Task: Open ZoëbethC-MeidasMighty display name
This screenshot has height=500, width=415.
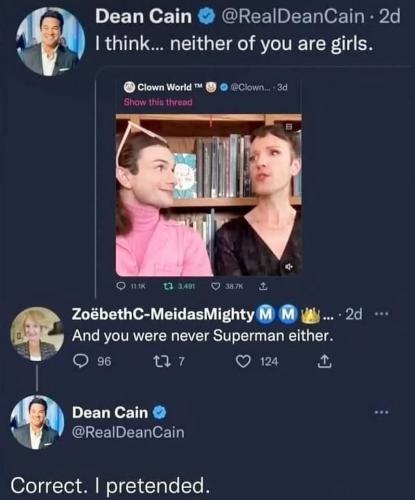Action: (163, 314)
